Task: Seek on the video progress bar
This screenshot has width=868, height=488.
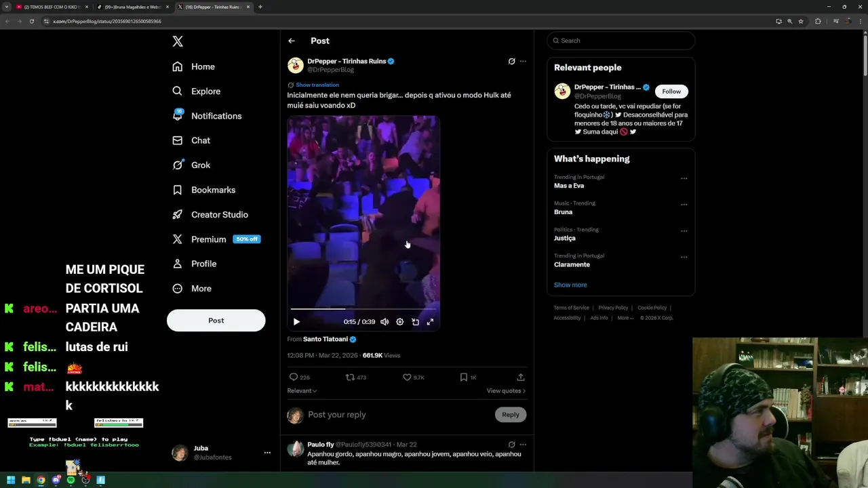Action: 363,309
